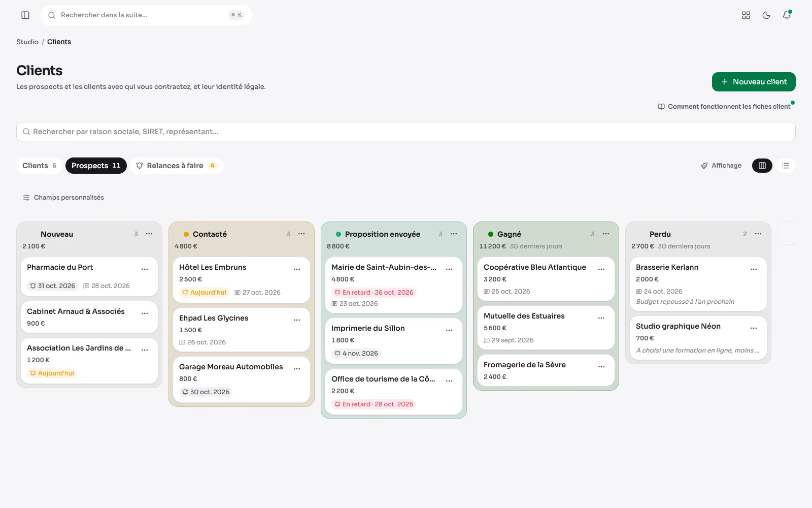
Task: Open Nouveau column options menu
Action: coord(149,234)
